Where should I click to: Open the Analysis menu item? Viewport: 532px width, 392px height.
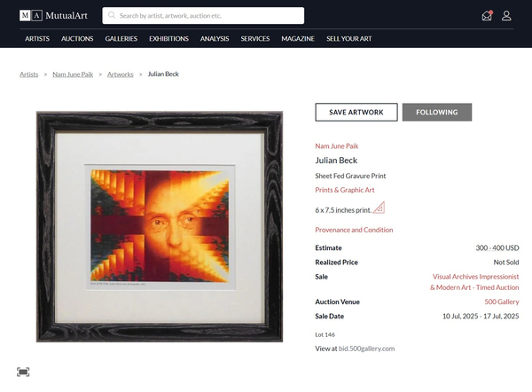click(x=215, y=39)
